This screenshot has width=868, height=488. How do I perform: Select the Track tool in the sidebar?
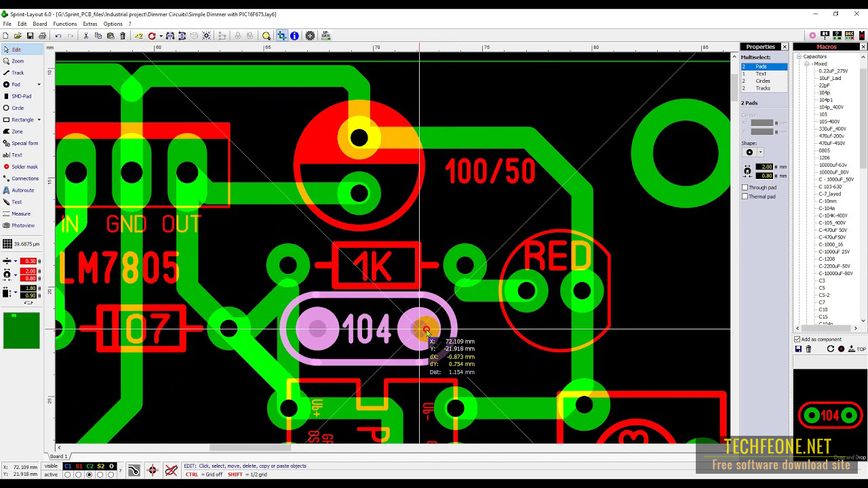17,73
